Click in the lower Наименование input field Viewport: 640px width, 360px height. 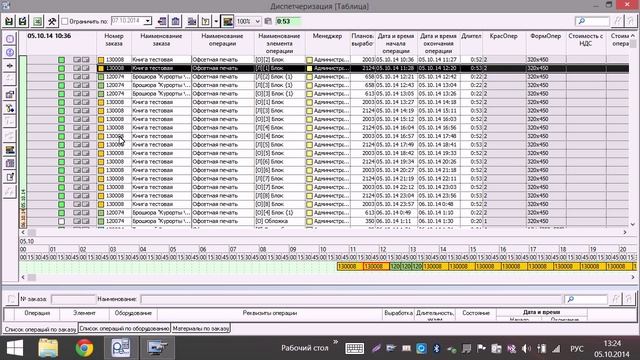coord(351,299)
